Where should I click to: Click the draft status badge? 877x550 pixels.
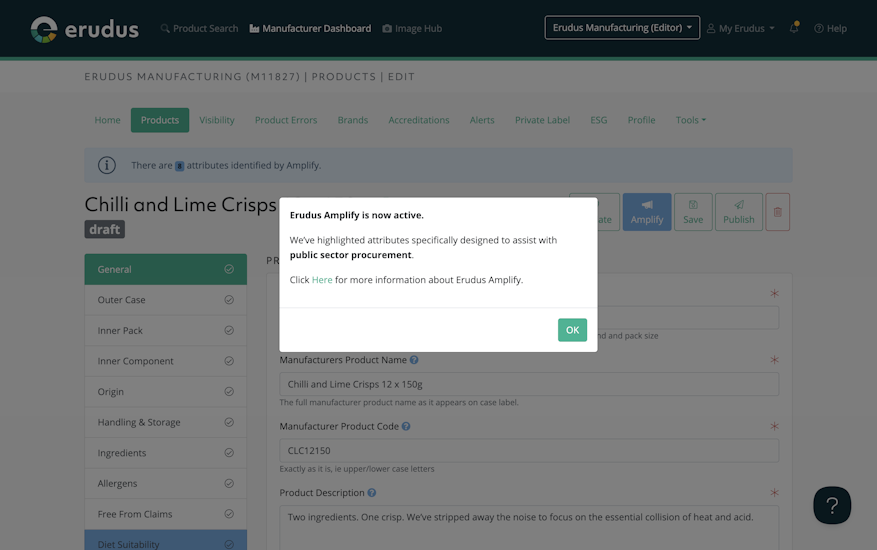(x=105, y=229)
